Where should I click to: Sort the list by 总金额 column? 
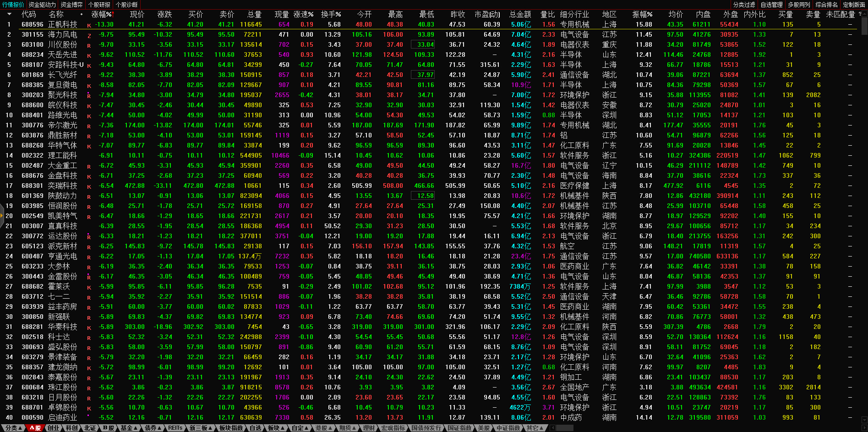[520, 14]
